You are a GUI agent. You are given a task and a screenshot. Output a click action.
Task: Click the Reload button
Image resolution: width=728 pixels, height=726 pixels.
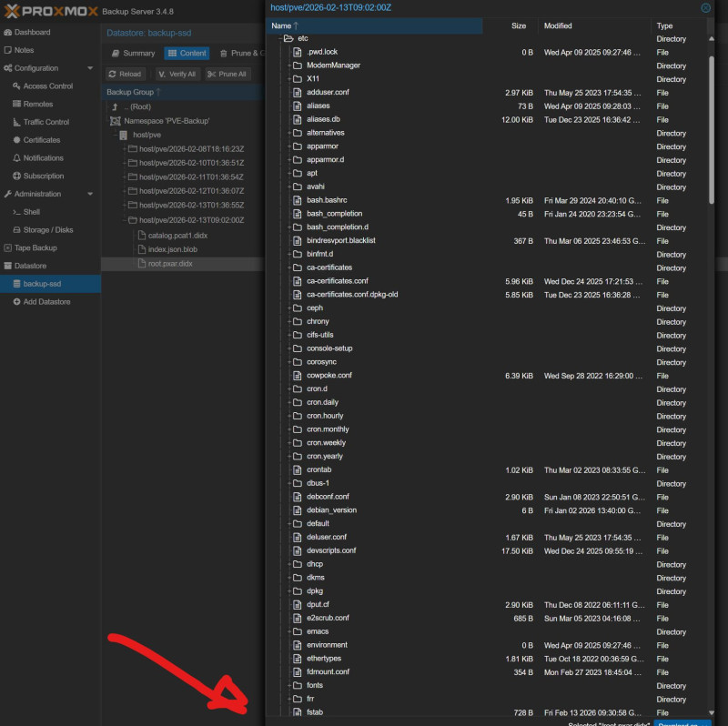(126, 75)
